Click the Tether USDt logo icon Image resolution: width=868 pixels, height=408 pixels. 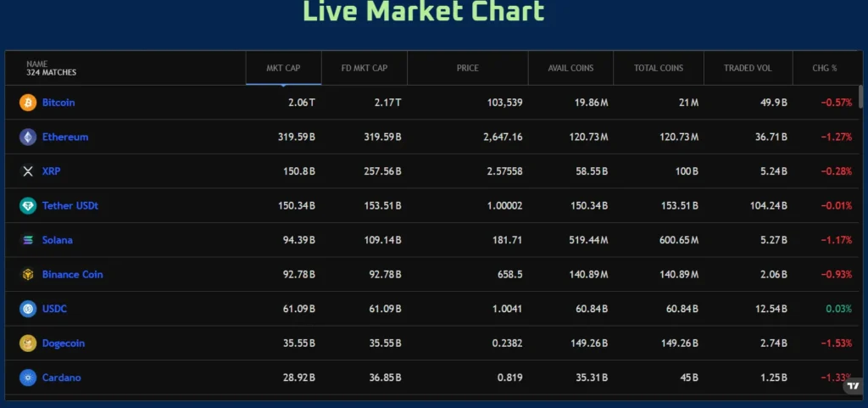coord(28,206)
